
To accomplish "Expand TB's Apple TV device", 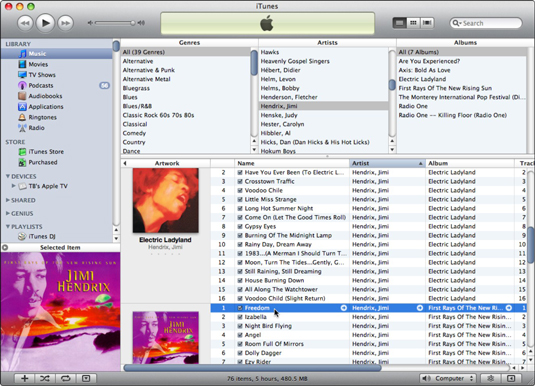I will point(14,186).
